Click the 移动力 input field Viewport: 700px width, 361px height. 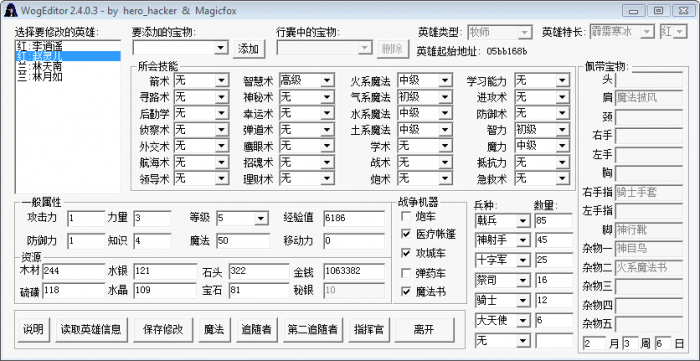coord(354,241)
